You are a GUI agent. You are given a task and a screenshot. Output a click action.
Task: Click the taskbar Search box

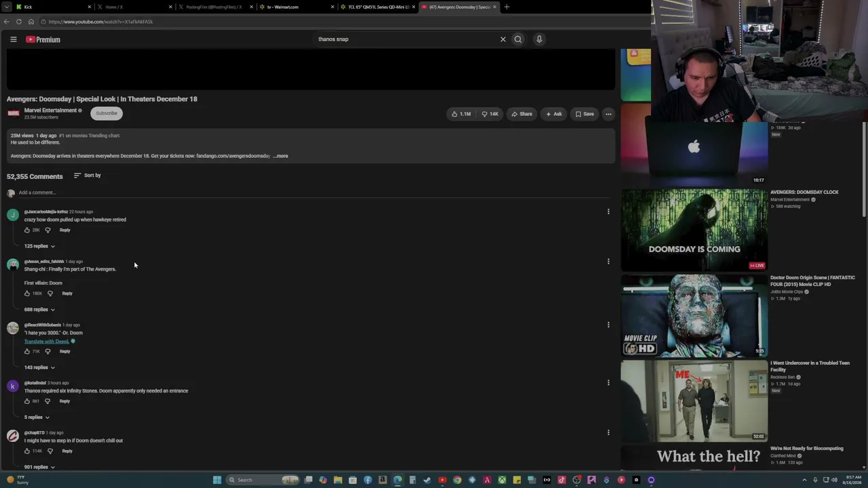coord(263,480)
